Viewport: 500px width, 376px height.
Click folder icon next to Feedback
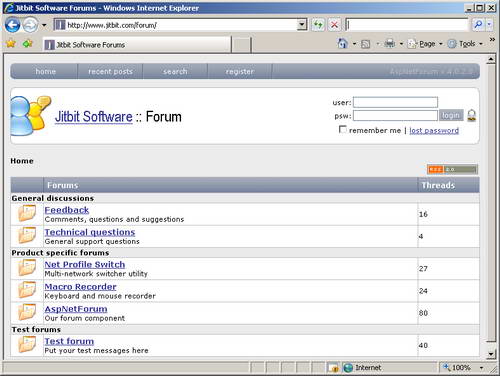click(x=27, y=213)
